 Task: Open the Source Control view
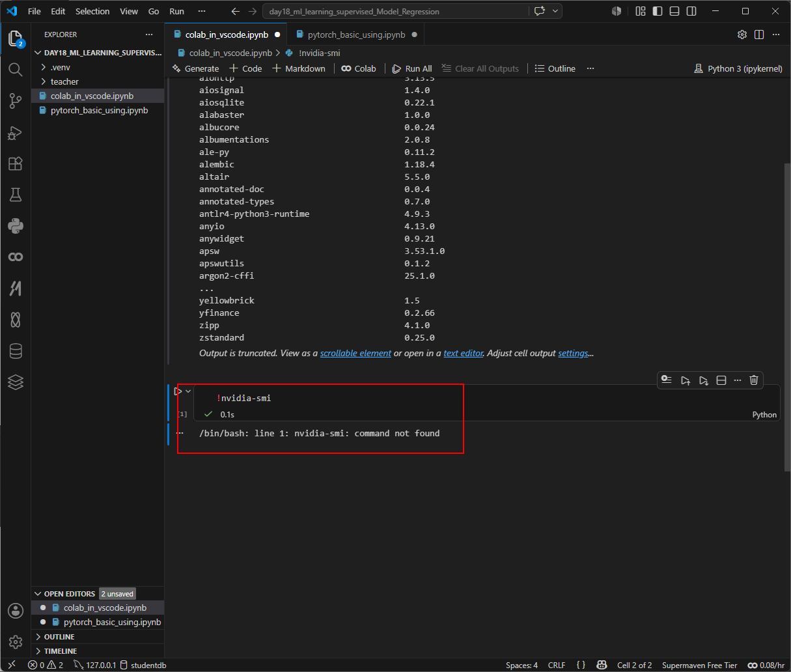[16, 100]
